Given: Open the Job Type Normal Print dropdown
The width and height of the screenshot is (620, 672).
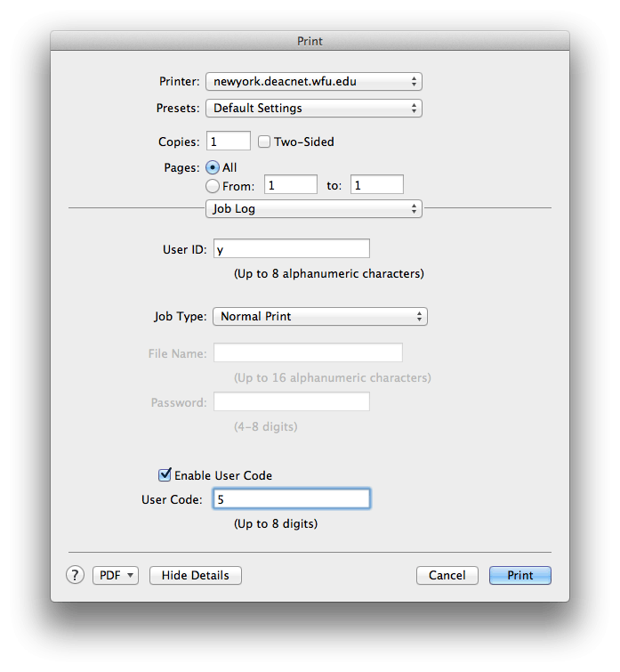Looking at the screenshot, I should click(320, 316).
